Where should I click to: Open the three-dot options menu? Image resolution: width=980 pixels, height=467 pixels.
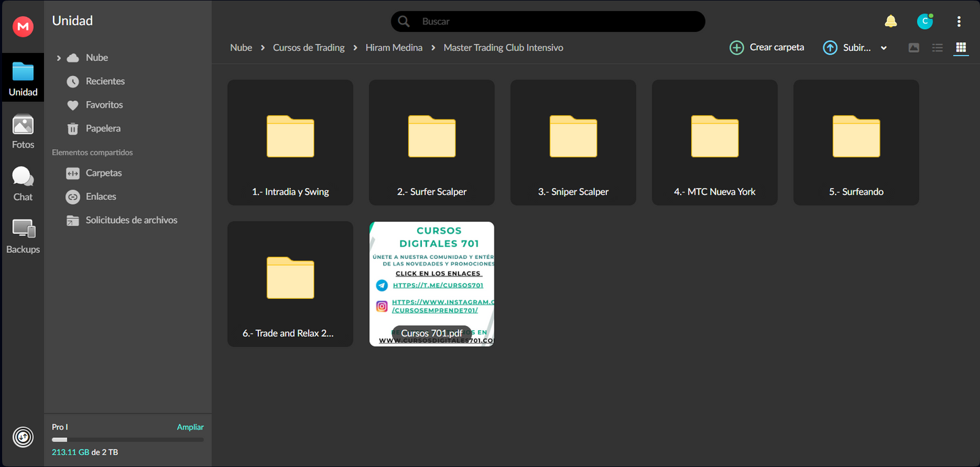click(958, 22)
